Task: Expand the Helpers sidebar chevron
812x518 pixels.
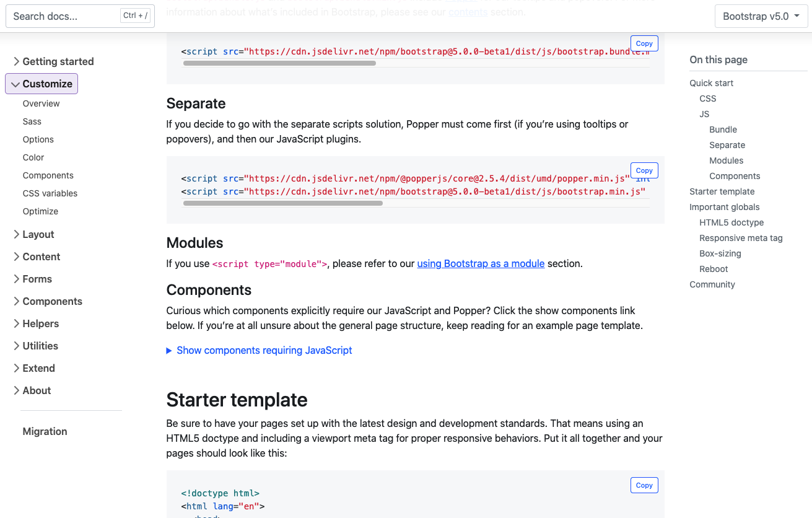Action: click(x=17, y=323)
